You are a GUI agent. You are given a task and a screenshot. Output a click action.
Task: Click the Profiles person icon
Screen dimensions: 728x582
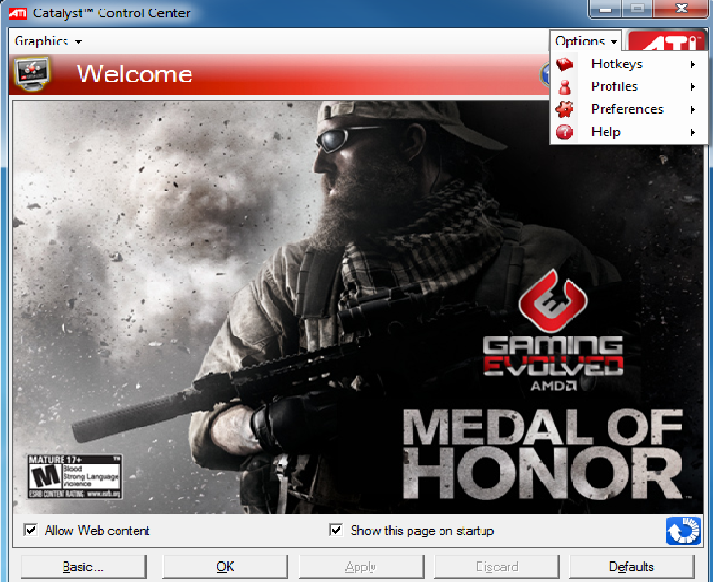565,87
